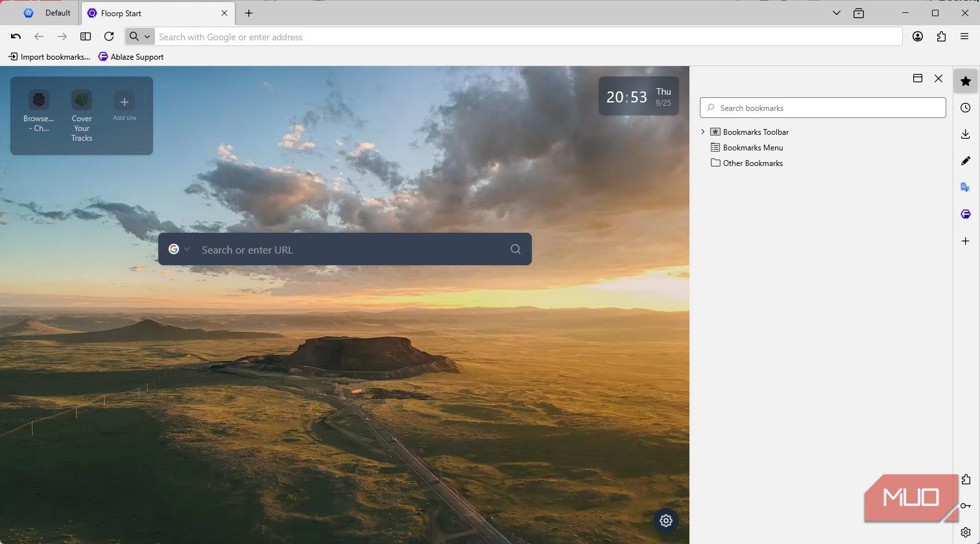Expand the Bookmarks Toolbar tree folder
This screenshot has width=980, height=544.
coord(703,132)
